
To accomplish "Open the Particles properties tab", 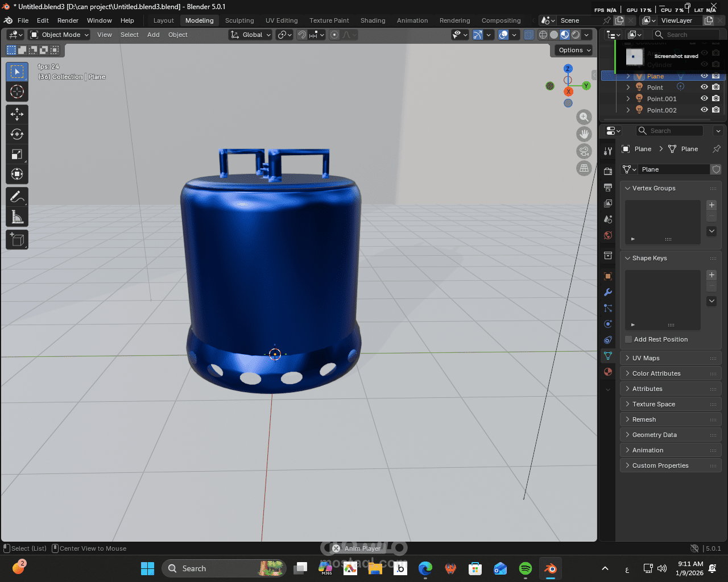I will pos(608,308).
